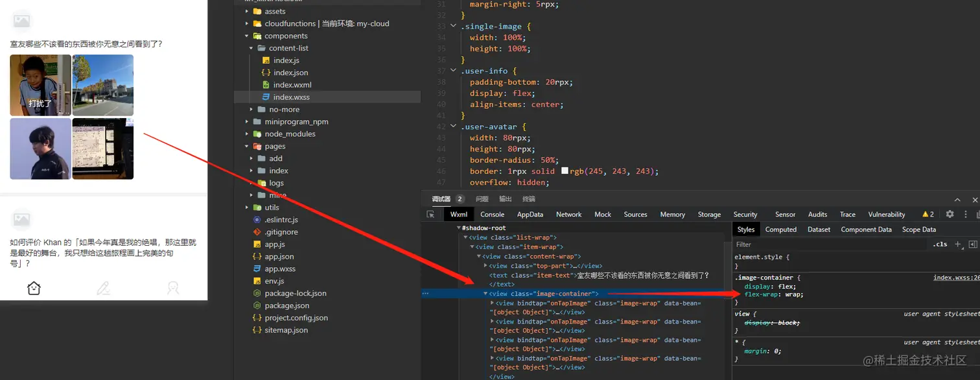Switch to the 问题 panel tab
980x380 pixels.
[x=482, y=199]
